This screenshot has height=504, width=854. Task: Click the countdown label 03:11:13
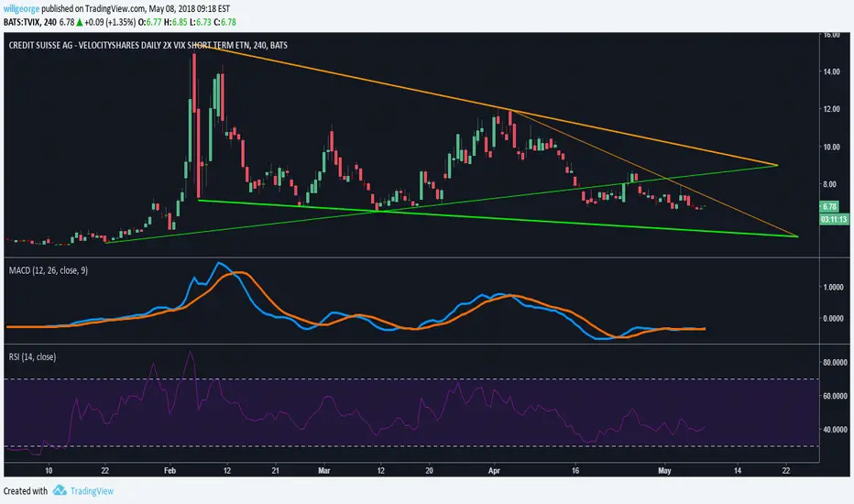coord(834,219)
